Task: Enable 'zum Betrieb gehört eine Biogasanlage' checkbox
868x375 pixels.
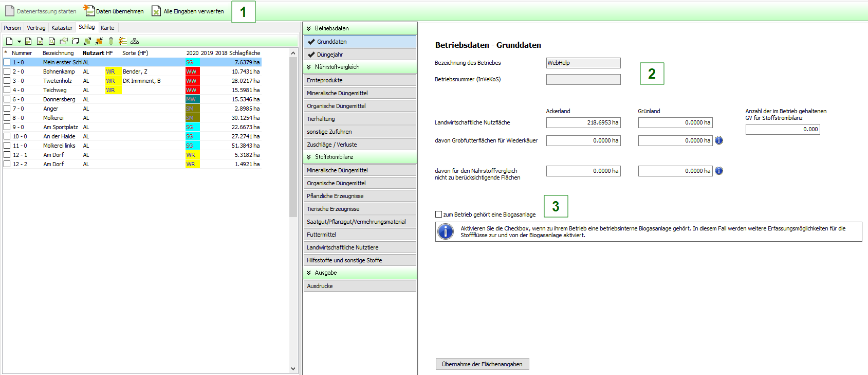Action: click(439, 215)
